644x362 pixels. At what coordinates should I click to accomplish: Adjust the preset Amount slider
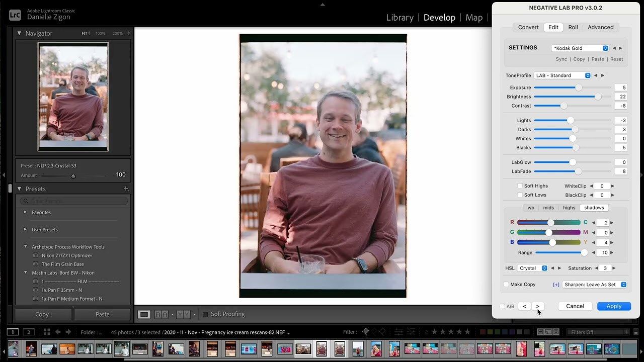(73, 175)
